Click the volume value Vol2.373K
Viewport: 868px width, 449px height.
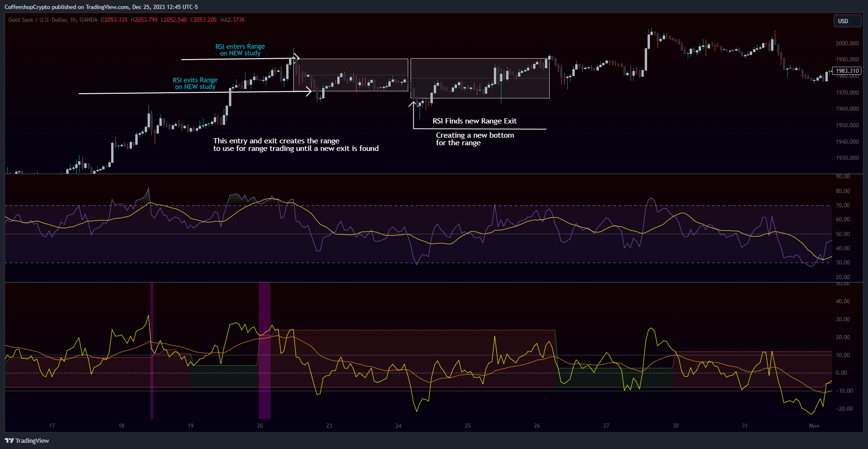tap(232, 20)
